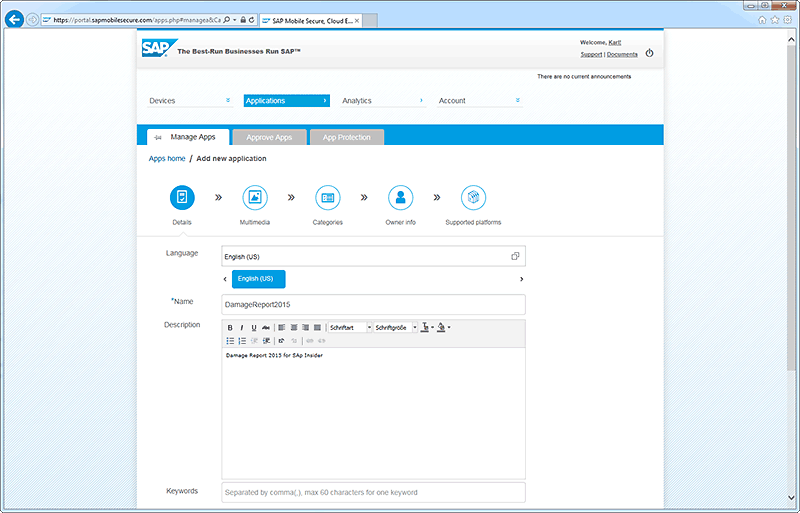Insert a numbered list in description
This screenshot has width=800, height=513.
click(x=242, y=341)
